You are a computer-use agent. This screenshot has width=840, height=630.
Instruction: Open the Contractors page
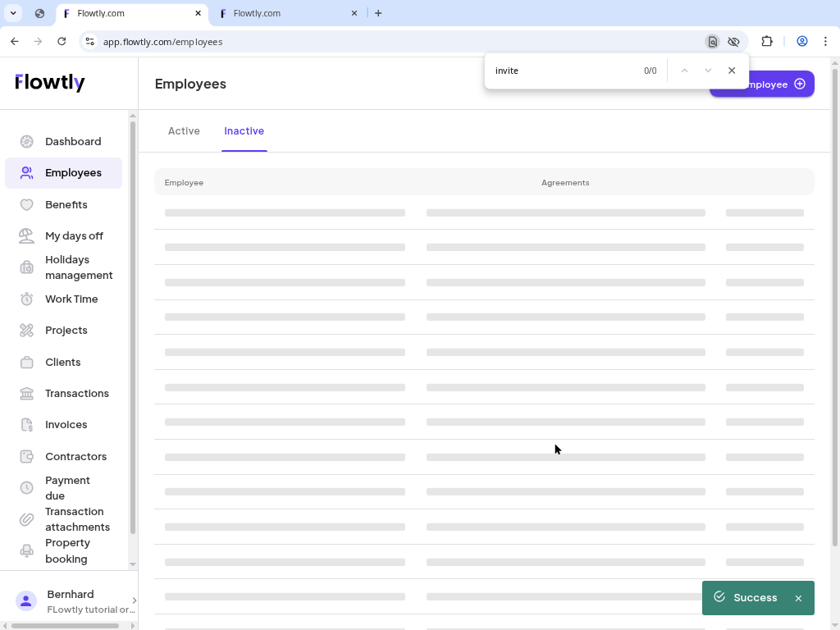[75, 456]
